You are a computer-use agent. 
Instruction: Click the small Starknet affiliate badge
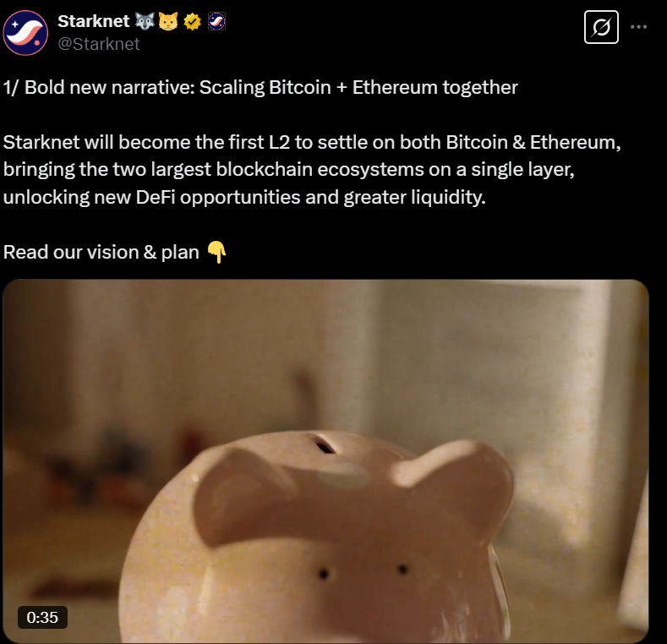(x=216, y=21)
